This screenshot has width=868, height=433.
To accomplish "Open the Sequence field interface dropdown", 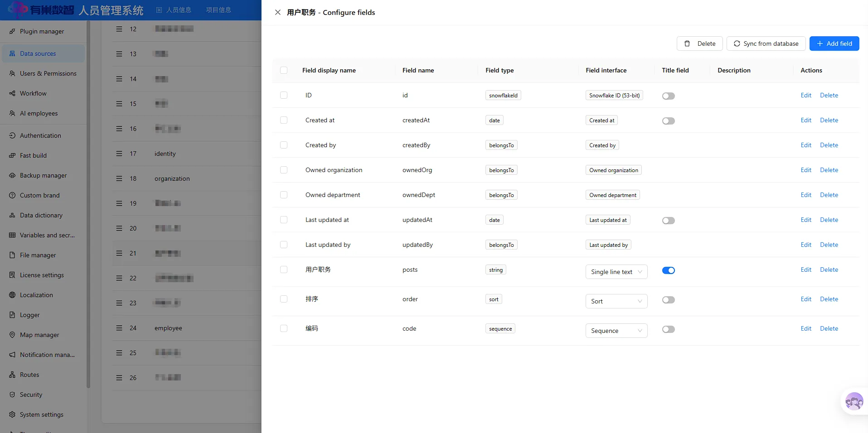I will pyautogui.click(x=616, y=331).
